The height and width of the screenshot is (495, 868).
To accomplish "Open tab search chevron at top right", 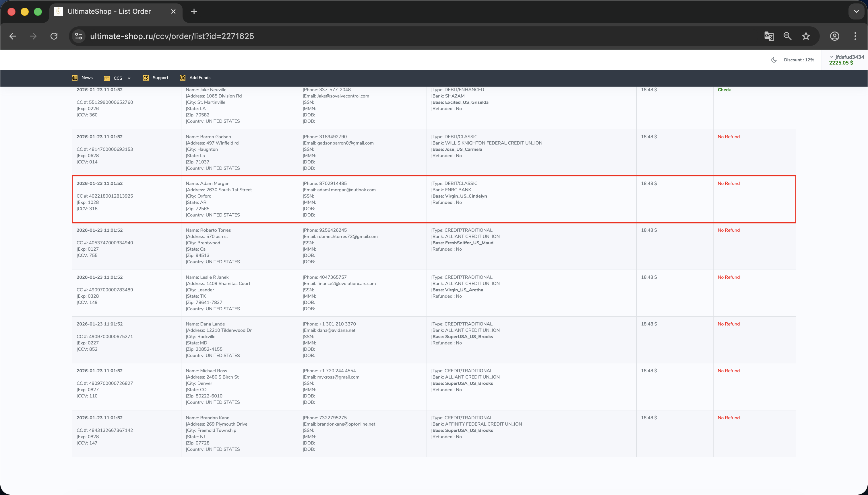I will pos(856,11).
